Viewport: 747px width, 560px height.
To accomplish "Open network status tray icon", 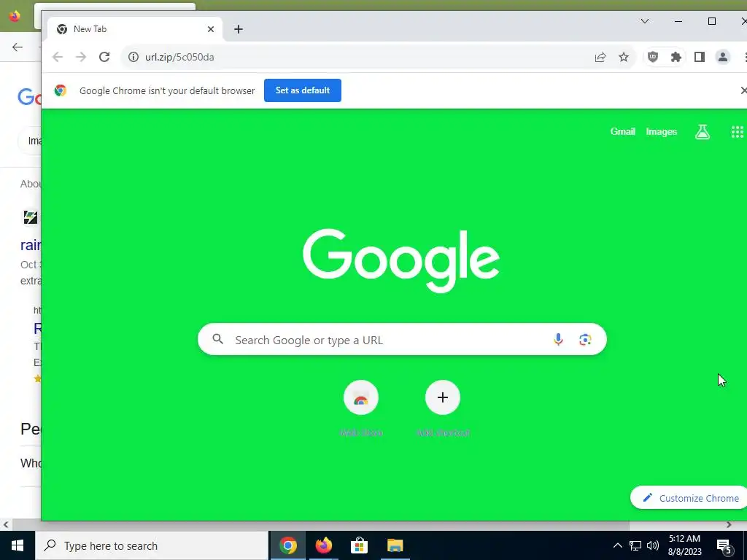I will (x=635, y=545).
